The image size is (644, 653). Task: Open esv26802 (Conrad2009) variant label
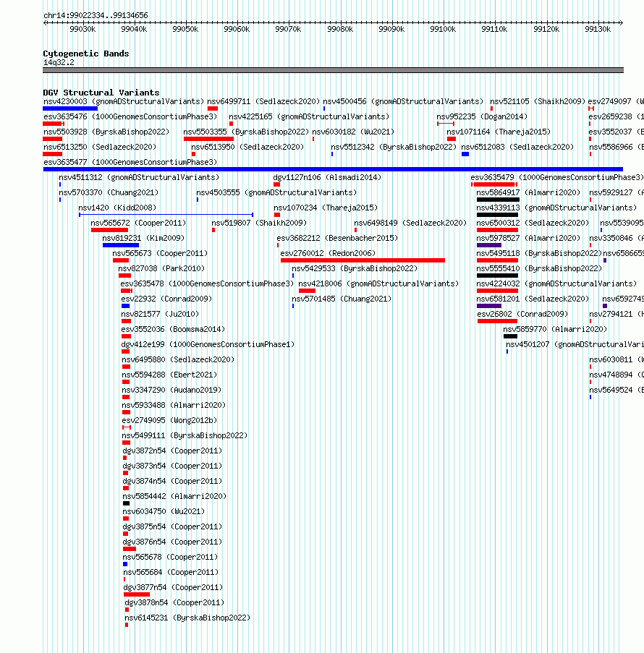522,314
